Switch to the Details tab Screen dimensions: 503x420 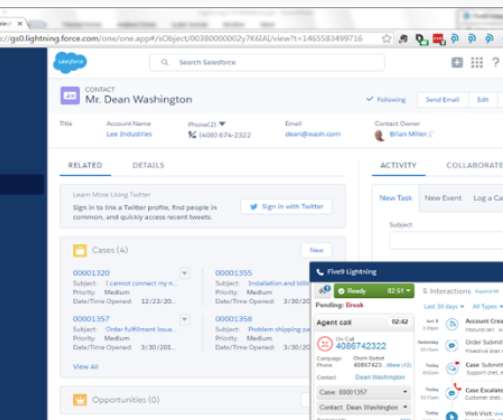(x=148, y=165)
